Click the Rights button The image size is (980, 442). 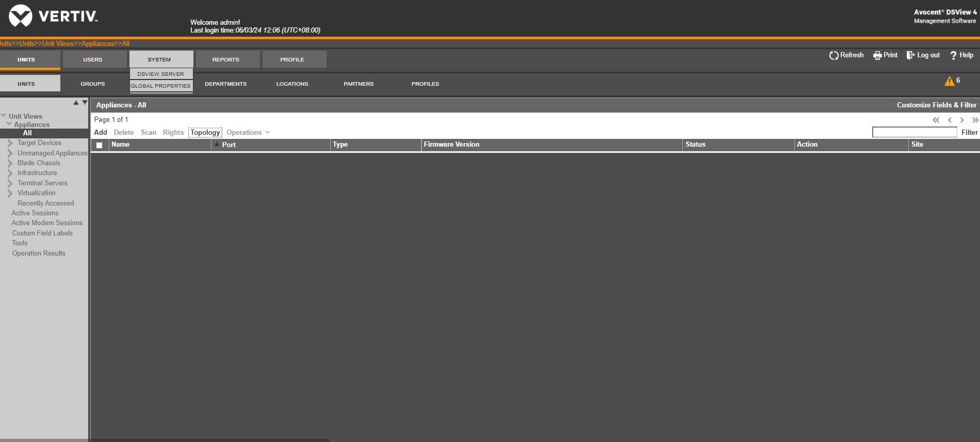[x=173, y=133]
